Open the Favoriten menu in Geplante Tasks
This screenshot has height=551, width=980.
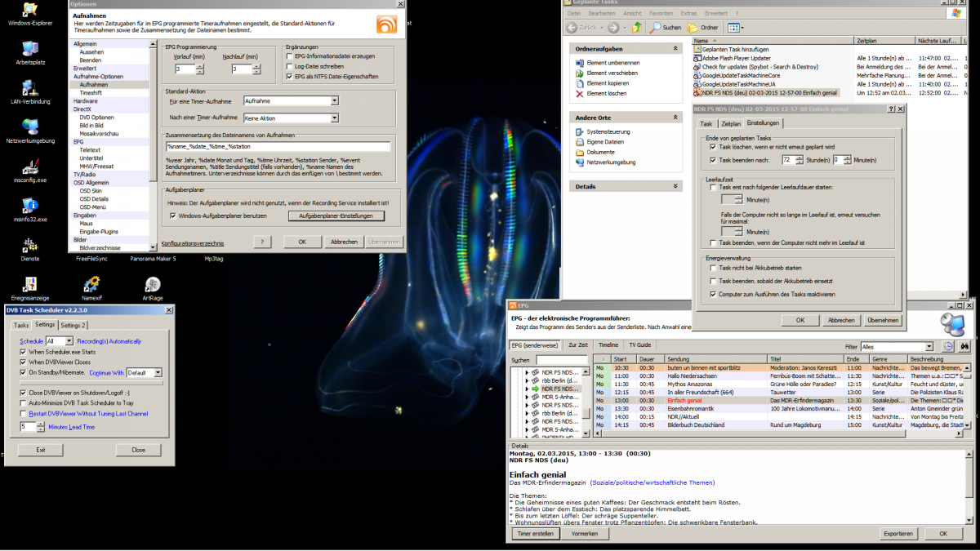click(x=661, y=13)
